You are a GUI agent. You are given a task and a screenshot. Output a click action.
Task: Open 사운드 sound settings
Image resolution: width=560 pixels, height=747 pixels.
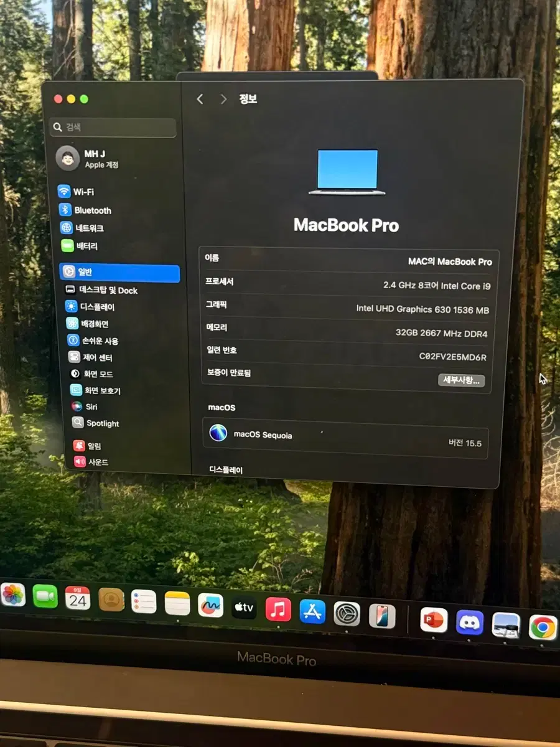91,462
